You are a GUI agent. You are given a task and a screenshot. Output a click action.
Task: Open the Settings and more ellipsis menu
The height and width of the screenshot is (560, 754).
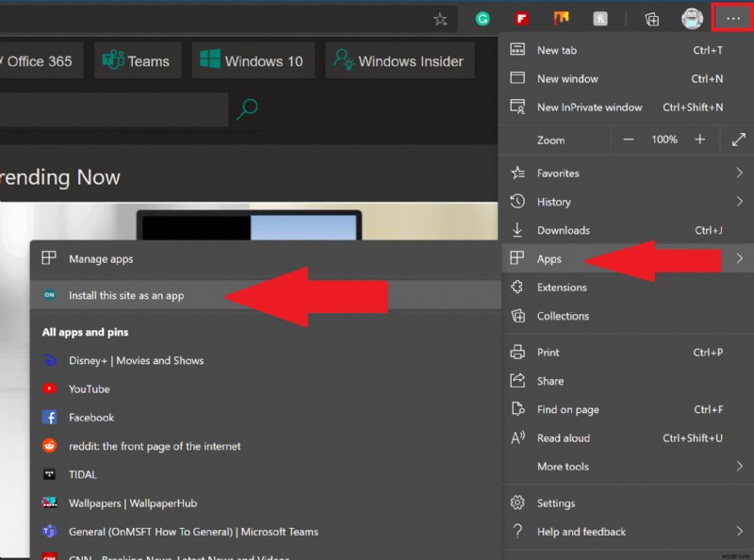[732, 18]
